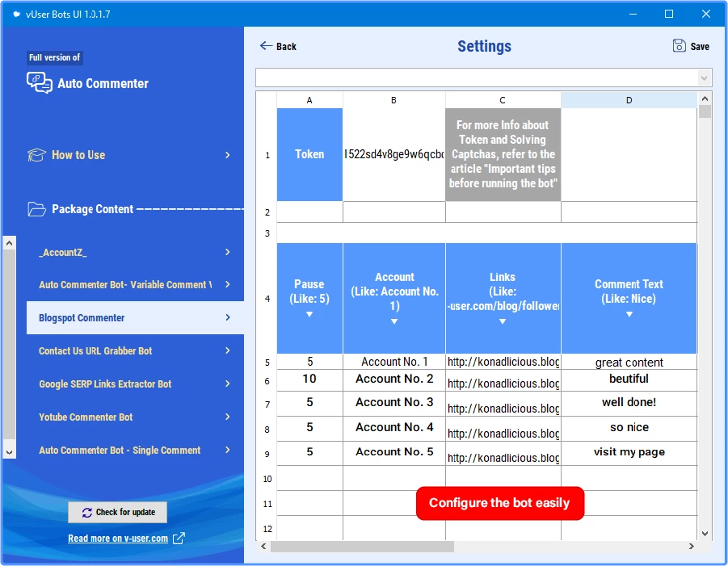Screen dimensions: 728x566
Task: Click the Save floppy disk icon
Action: [679, 45]
